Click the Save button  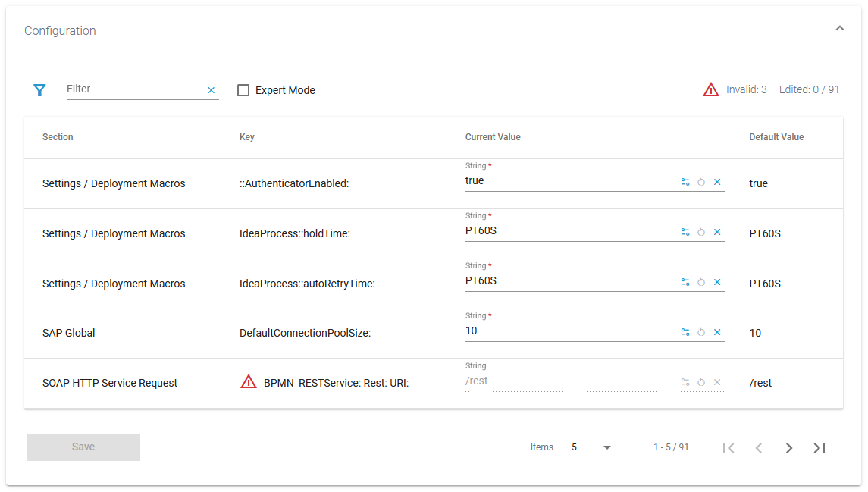(x=83, y=447)
